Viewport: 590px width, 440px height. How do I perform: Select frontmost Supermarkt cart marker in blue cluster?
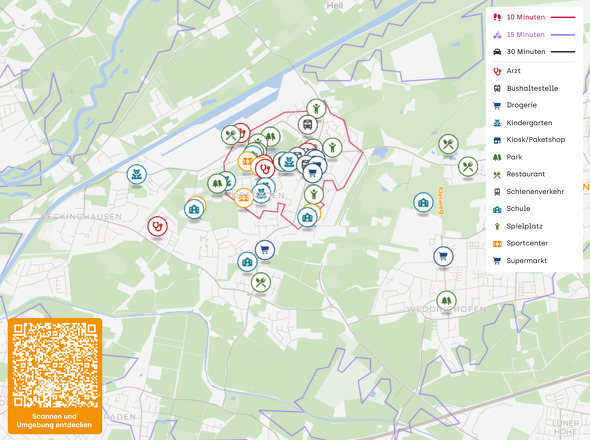tap(312, 173)
